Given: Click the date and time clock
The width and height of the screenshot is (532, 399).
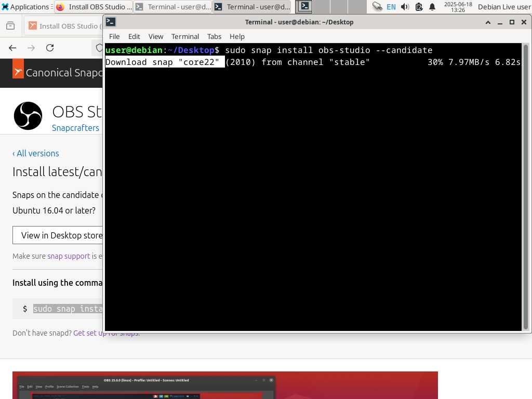Looking at the screenshot, I should pos(458,7).
